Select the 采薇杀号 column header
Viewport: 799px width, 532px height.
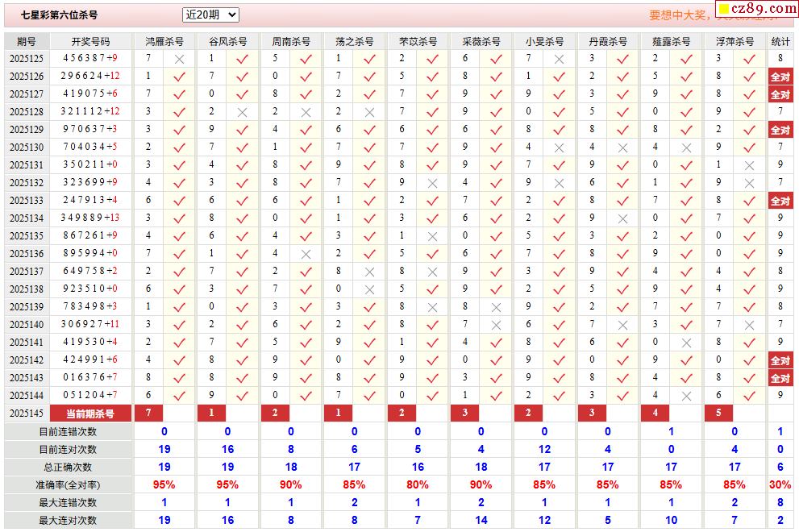[x=481, y=42]
